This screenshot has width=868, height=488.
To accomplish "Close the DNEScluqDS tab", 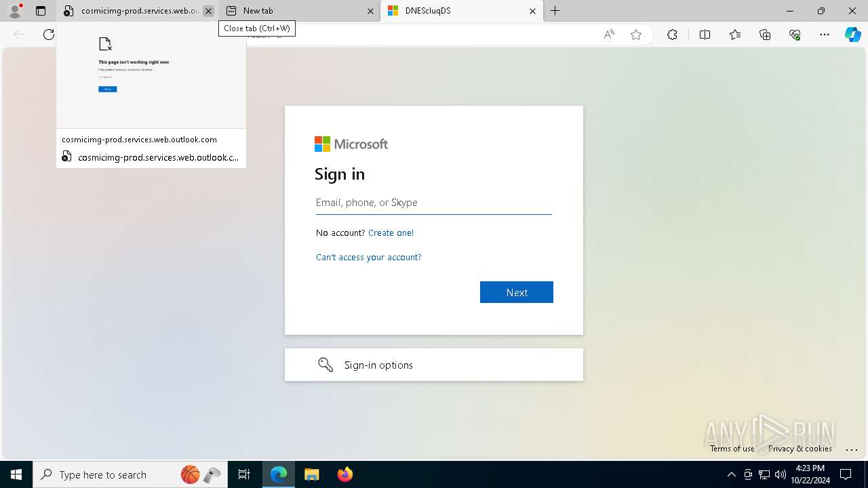I will (x=532, y=11).
